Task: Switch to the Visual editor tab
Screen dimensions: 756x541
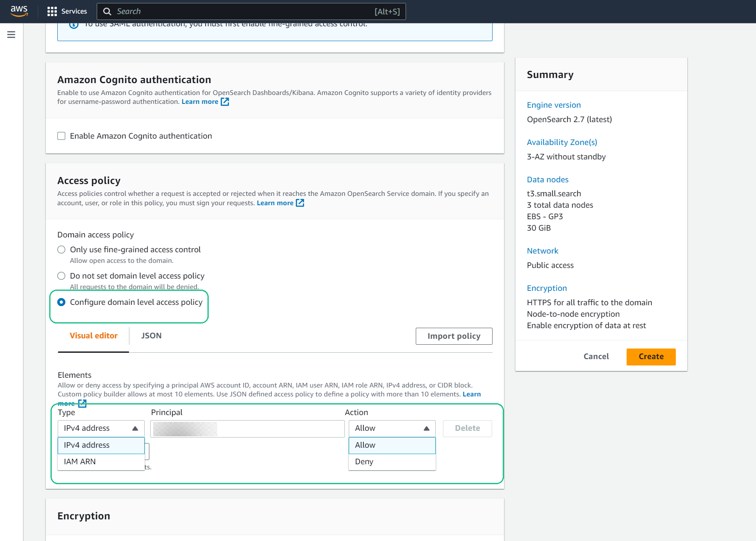Action: [x=93, y=336]
